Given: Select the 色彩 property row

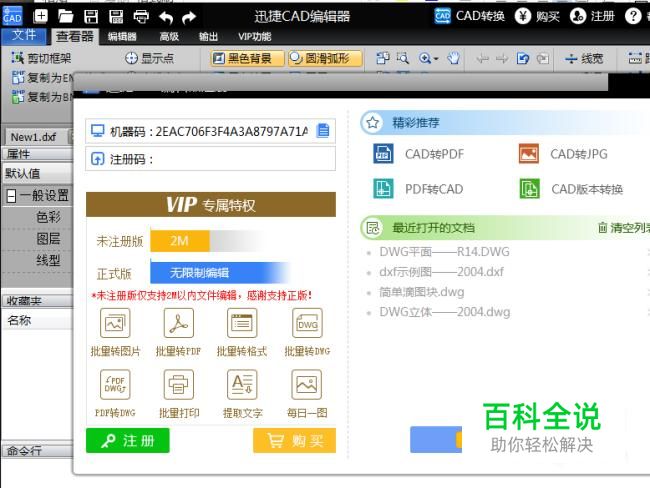Looking at the screenshot, I should pos(48,217).
